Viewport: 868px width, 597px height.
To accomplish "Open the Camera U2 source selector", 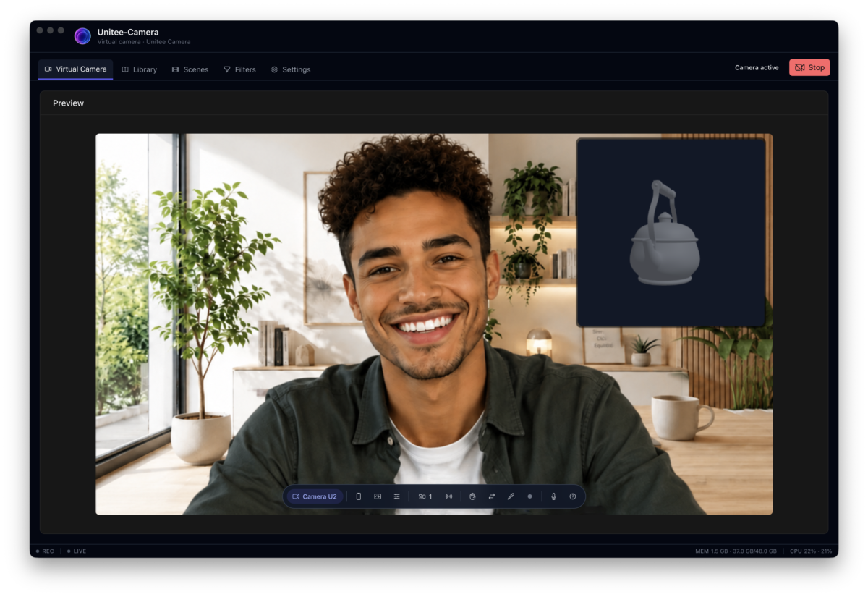I will [315, 496].
